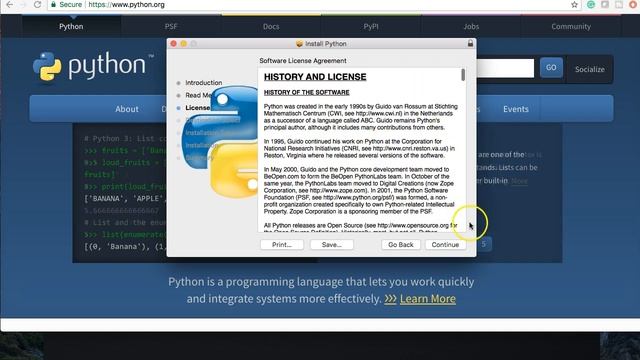This screenshot has height=360, width=640.
Task: Click the green extension icon in the browser toolbar
Action: (591, 4)
